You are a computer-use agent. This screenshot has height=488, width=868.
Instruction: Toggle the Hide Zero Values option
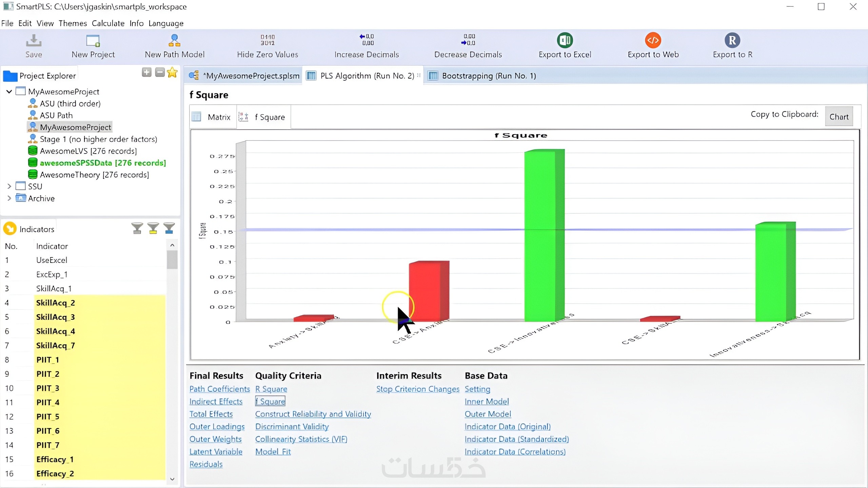click(x=268, y=46)
